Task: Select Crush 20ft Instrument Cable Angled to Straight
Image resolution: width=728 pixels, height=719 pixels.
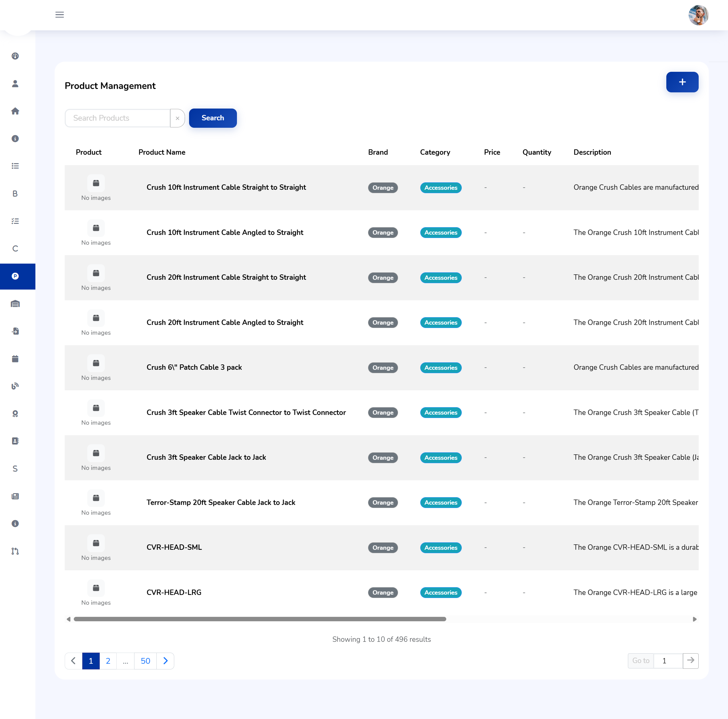Action: 224,323
